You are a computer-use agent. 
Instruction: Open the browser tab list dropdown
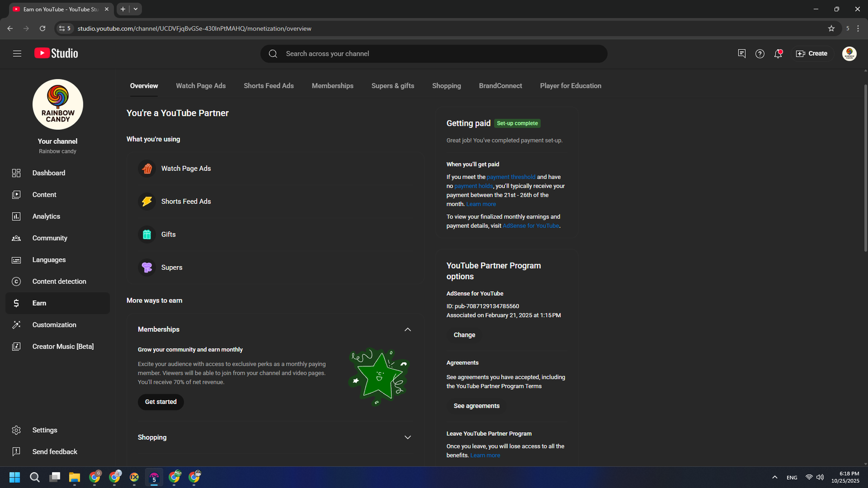[x=136, y=9]
